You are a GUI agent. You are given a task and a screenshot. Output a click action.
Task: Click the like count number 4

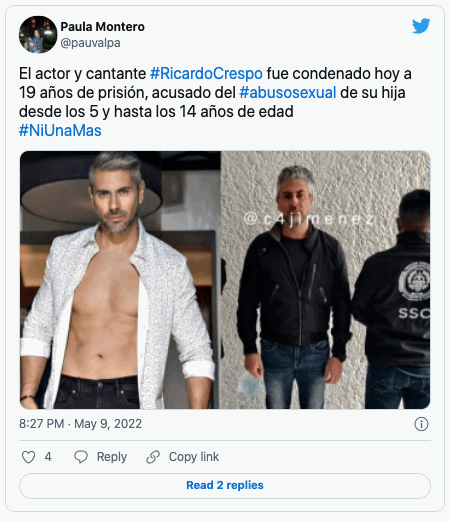click(48, 457)
